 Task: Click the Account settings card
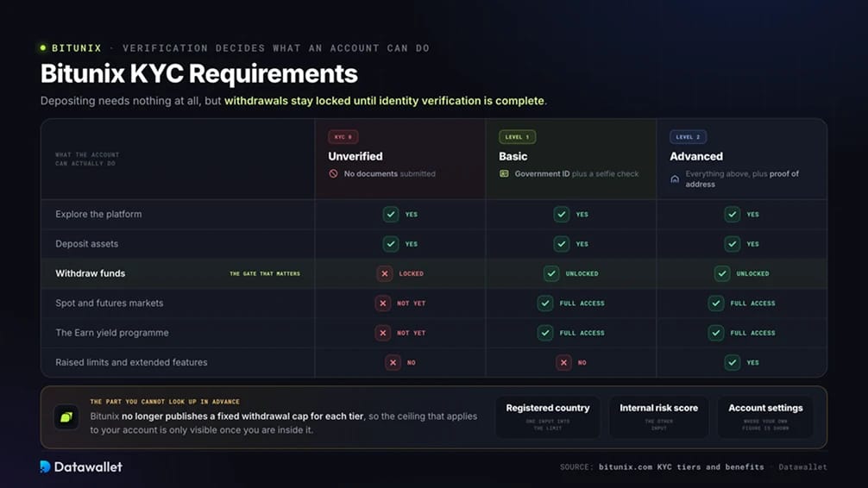tap(765, 417)
